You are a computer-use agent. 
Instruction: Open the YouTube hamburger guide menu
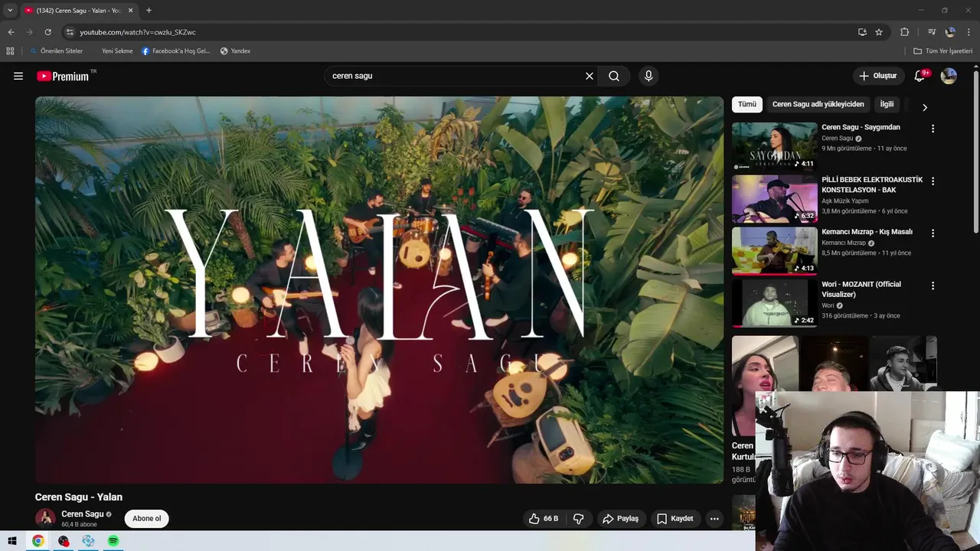[18, 76]
